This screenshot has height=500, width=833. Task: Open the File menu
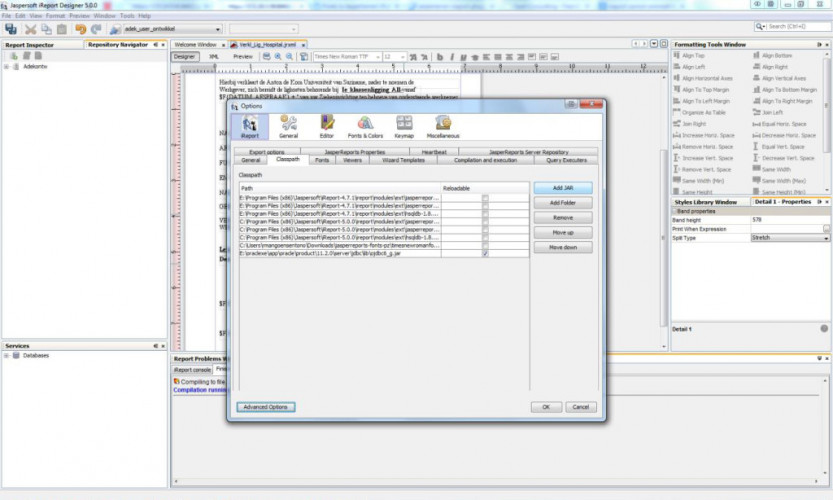[6, 16]
